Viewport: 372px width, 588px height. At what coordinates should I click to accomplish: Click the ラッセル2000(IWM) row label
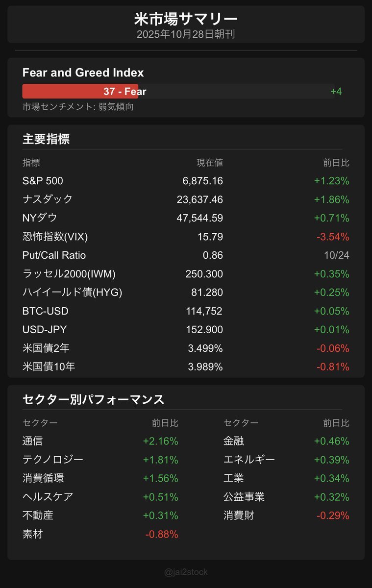[69, 274]
